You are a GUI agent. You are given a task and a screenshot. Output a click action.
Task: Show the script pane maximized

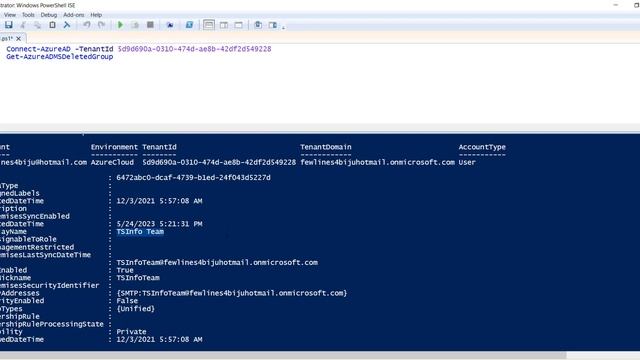click(x=238, y=25)
